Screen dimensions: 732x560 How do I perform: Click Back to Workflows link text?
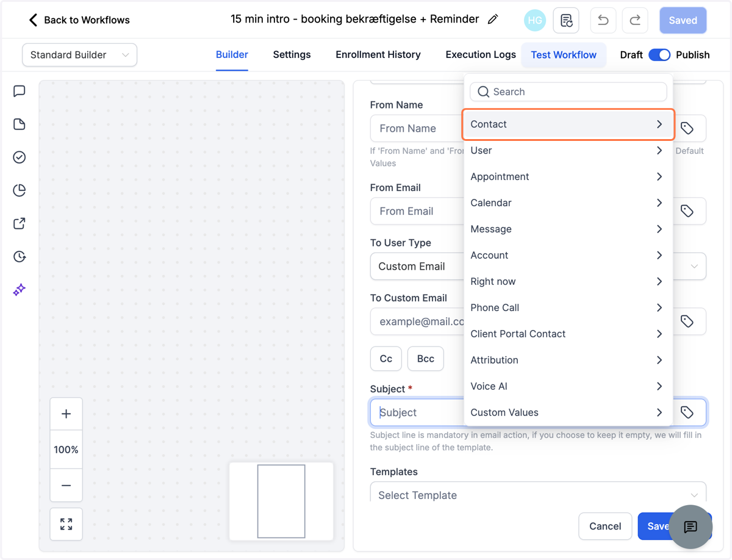[x=87, y=20]
